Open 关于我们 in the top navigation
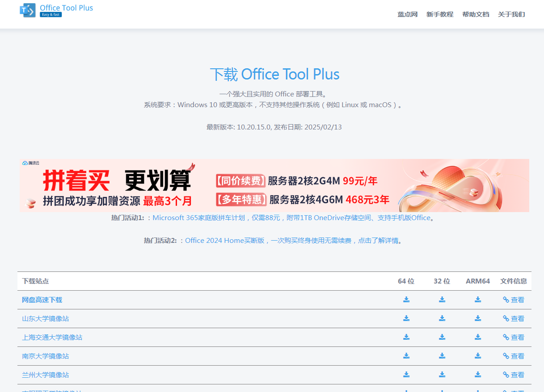This screenshot has height=392, width=544. pos(511,14)
